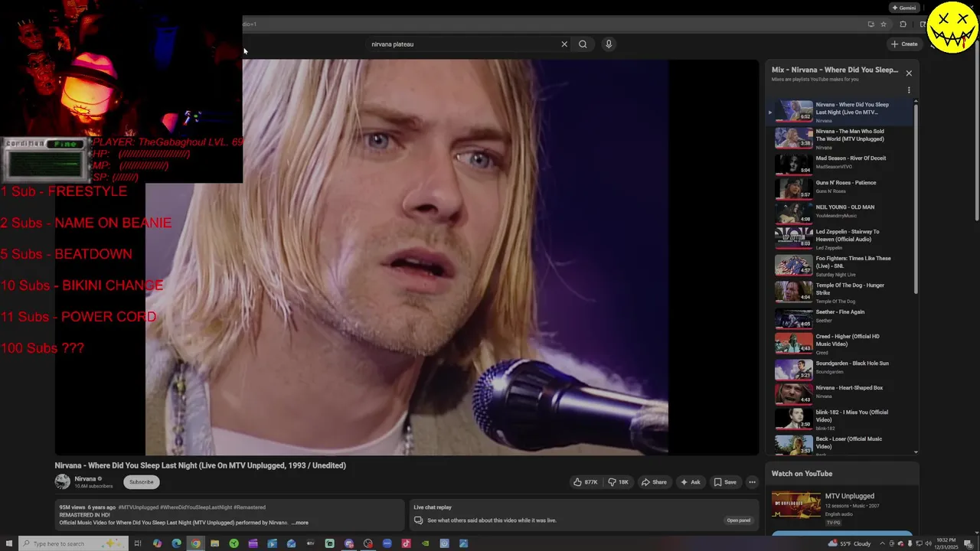Viewport: 980px width, 551px height.
Task: Play Nirvana - Heart-Shaped Box
Action: (x=841, y=393)
